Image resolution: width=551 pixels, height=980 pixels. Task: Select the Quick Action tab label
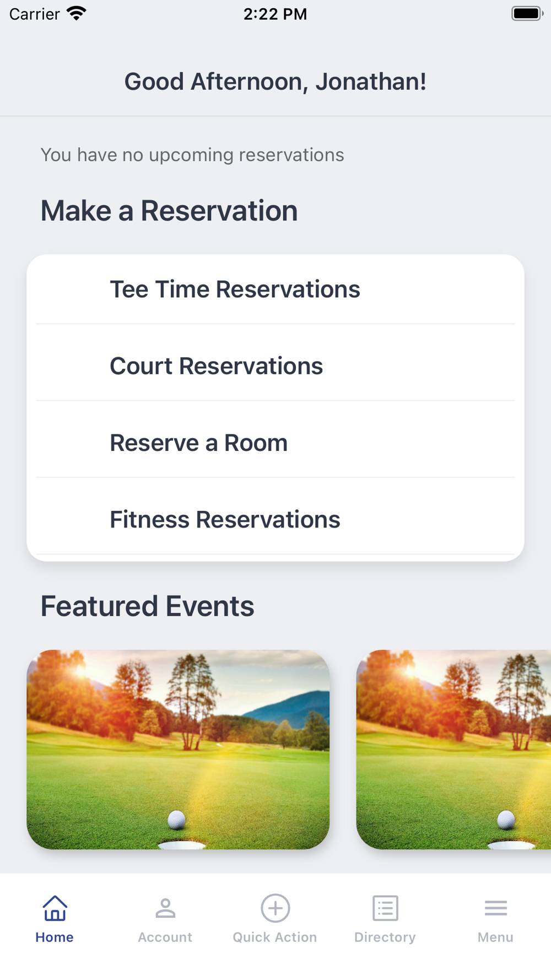(x=275, y=937)
